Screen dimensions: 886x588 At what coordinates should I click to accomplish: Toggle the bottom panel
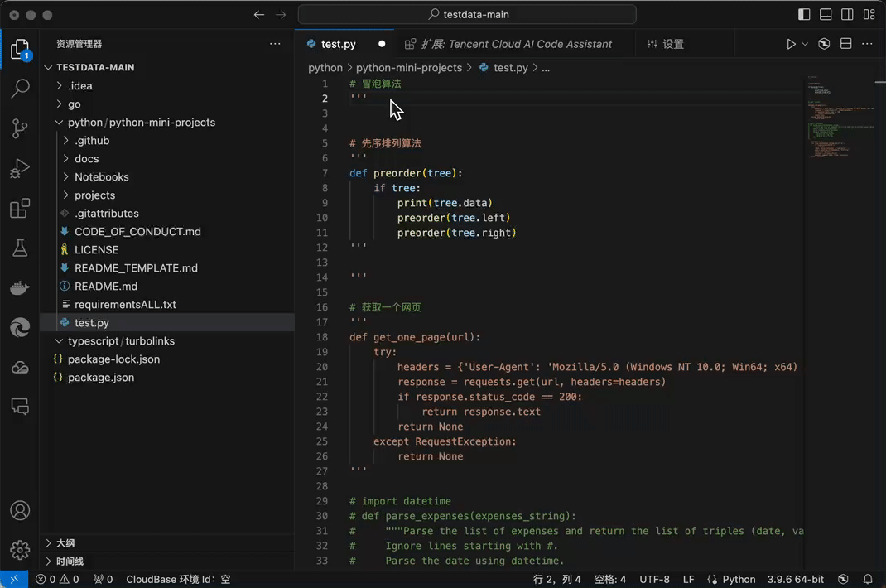coord(826,15)
